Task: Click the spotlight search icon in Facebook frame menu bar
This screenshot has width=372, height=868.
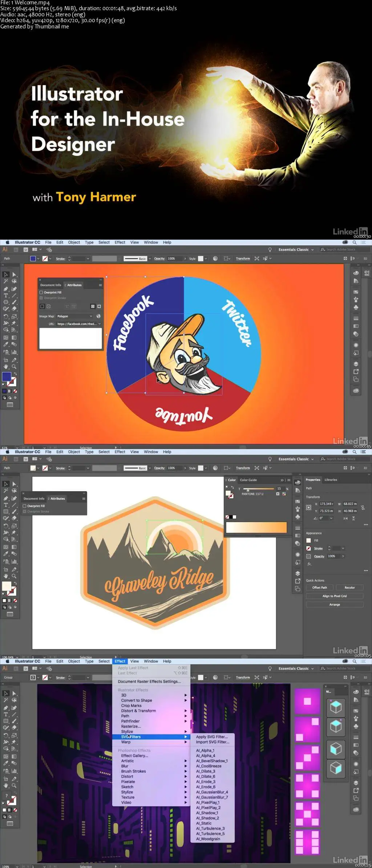Action: pos(355,242)
